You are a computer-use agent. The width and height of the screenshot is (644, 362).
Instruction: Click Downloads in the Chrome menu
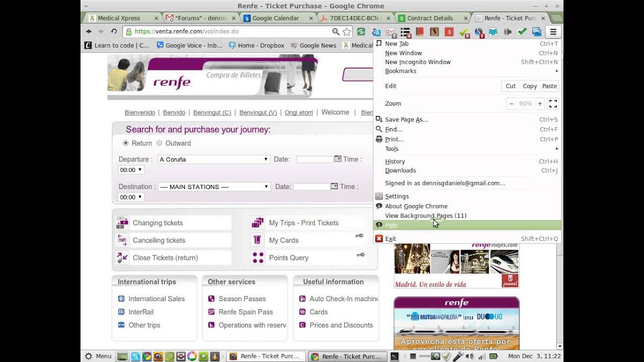pyautogui.click(x=467, y=170)
